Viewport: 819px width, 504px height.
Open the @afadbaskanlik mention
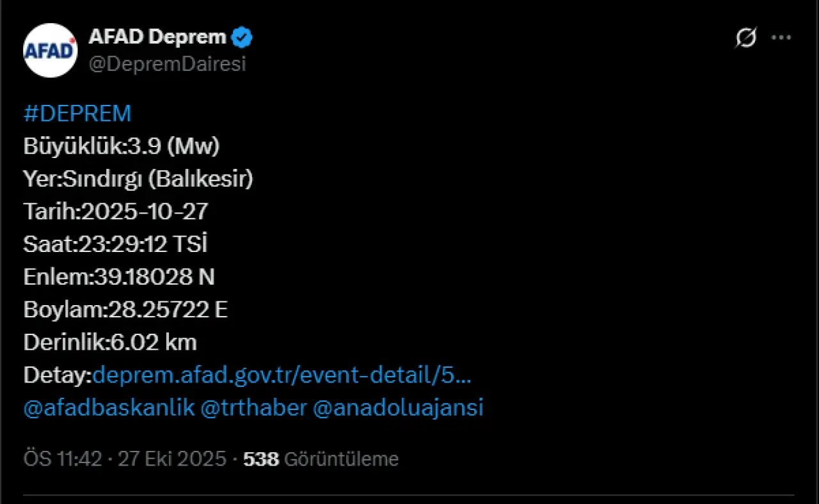coord(109,408)
